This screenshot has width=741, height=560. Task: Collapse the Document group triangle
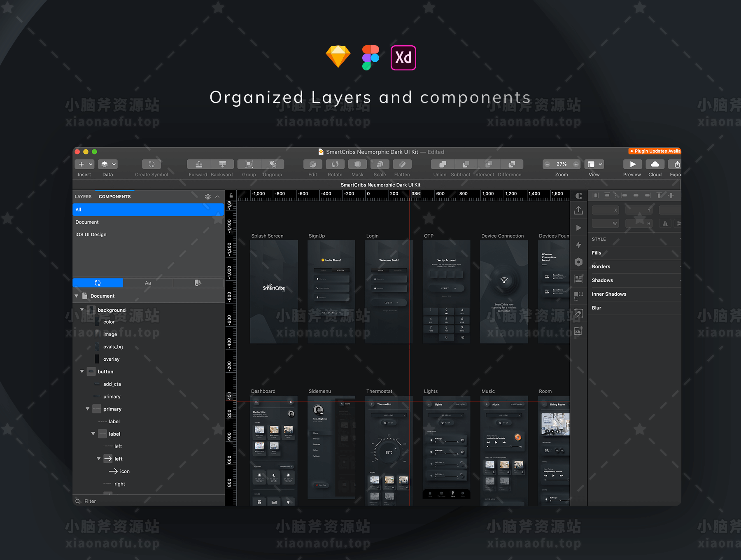click(x=77, y=296)
